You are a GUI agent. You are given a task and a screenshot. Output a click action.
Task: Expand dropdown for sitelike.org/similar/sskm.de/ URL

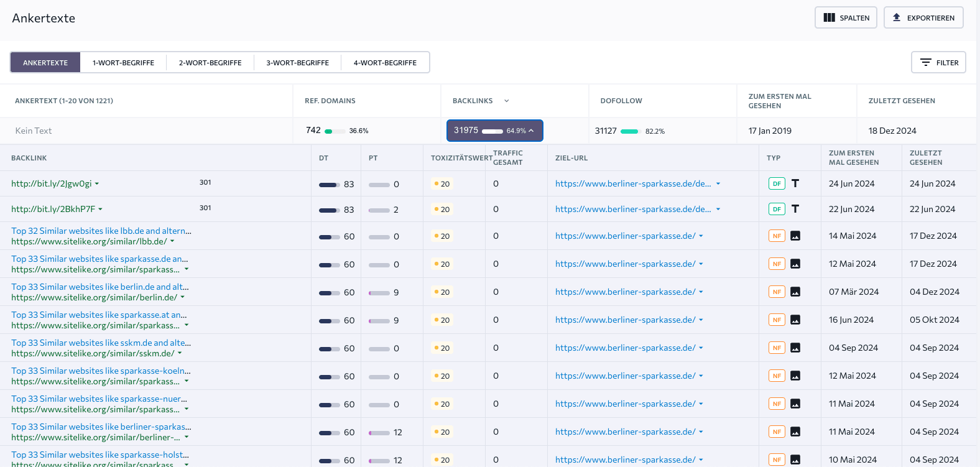point(180,353)
